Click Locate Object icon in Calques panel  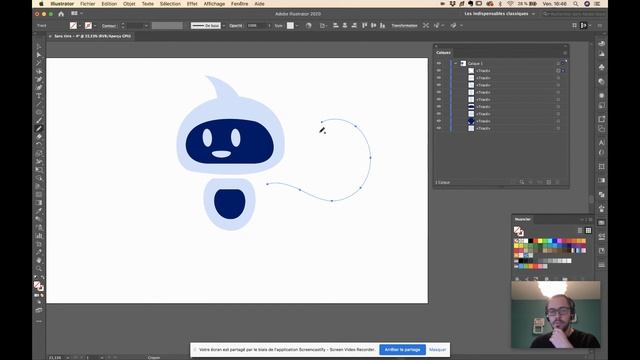(x=522, y=182)
